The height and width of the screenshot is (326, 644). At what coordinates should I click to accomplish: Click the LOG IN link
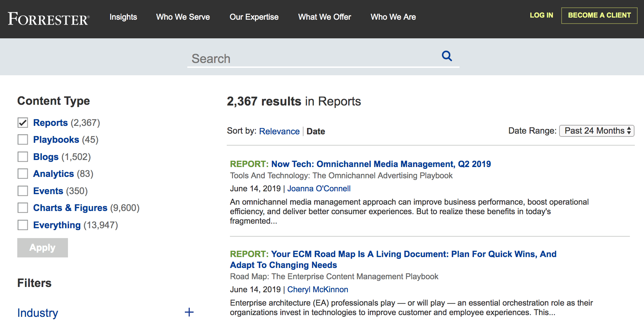(x=542, y=15)
